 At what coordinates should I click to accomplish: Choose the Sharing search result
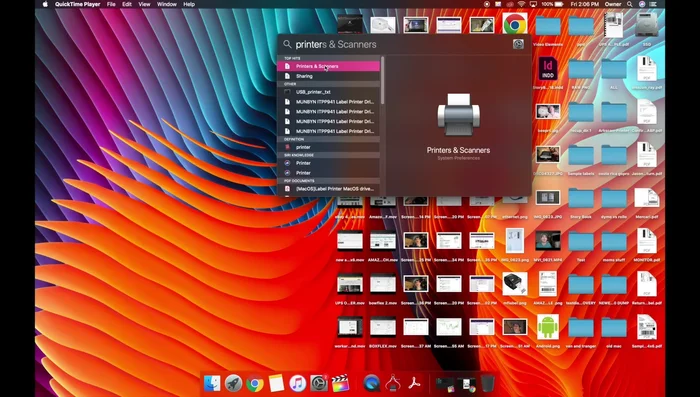pos(329,76)
